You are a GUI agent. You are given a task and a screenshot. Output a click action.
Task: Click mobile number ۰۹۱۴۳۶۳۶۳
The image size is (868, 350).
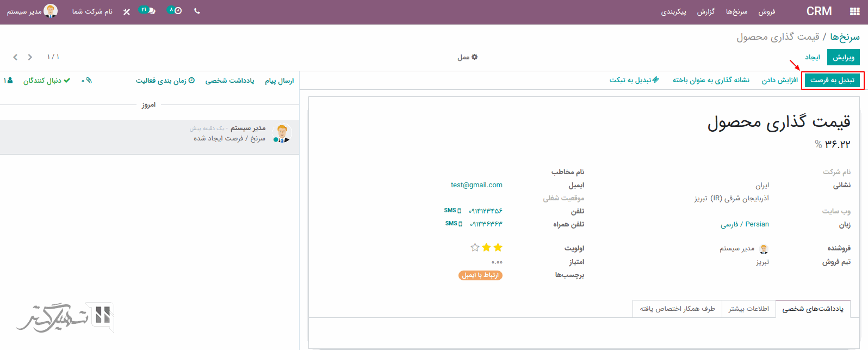pyautogui.click(x=486, y=224)
